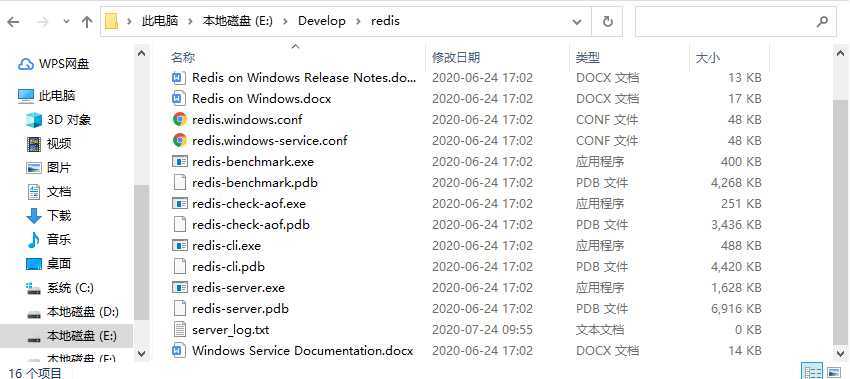Switch to details view button
This screenshot has height=379, width=850.
coord(813,372)
